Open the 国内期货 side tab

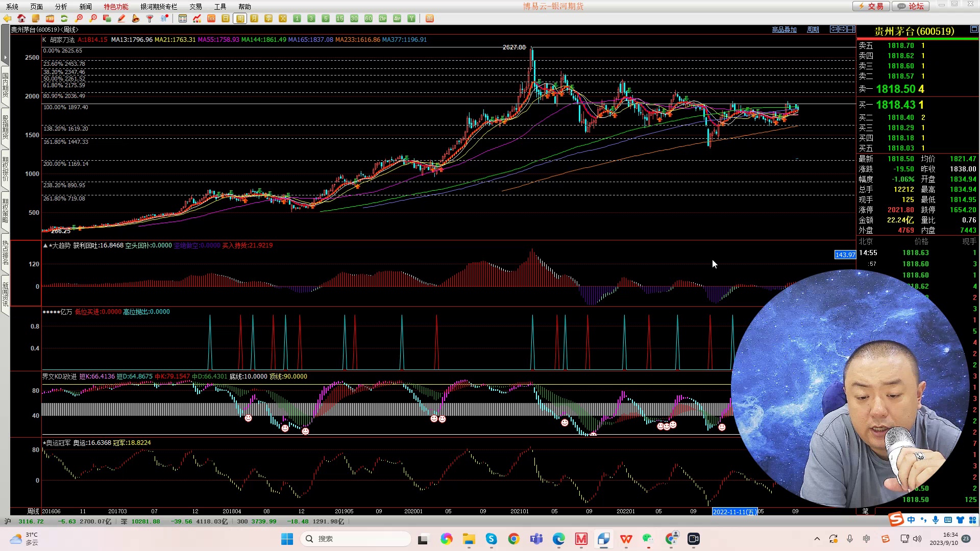(5, 85)
